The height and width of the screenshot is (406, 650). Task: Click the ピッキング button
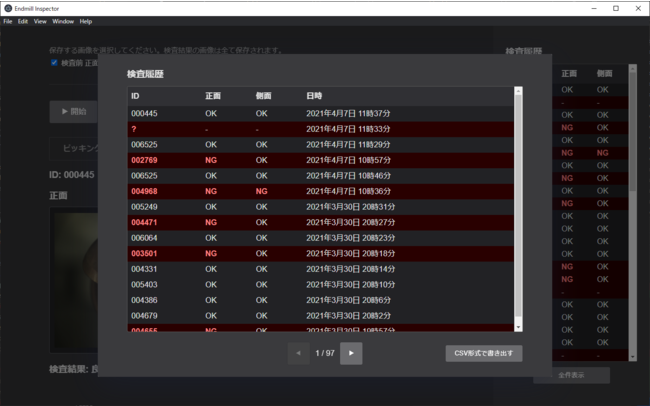click(75, 149)
